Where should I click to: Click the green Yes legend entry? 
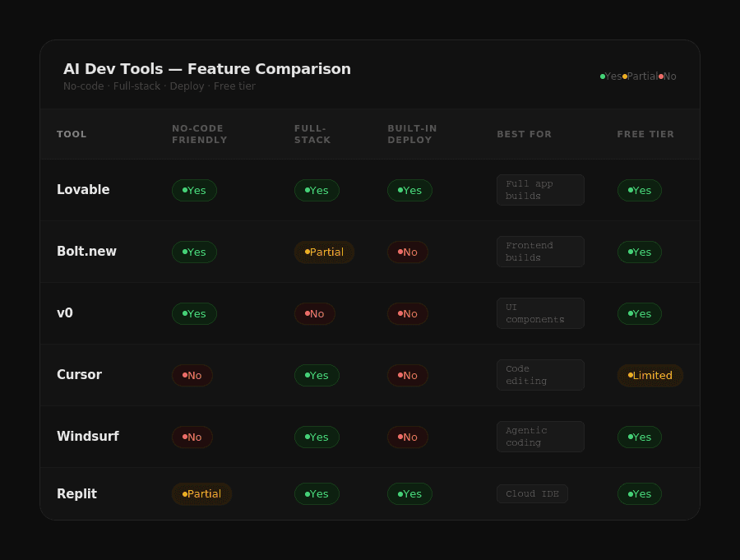611,76
